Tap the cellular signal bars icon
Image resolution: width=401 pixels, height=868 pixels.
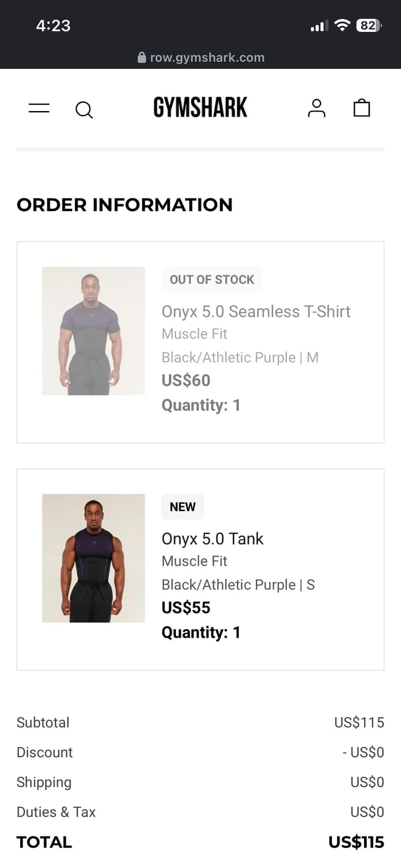click(319, 26)
